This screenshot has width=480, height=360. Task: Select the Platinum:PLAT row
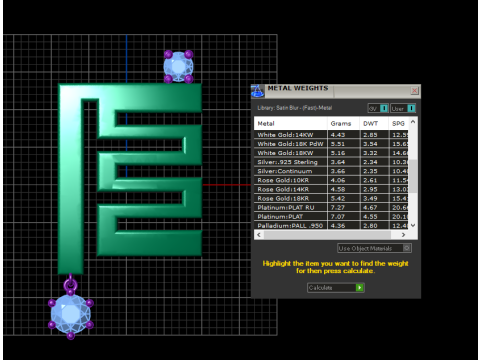tap(331, 216)
